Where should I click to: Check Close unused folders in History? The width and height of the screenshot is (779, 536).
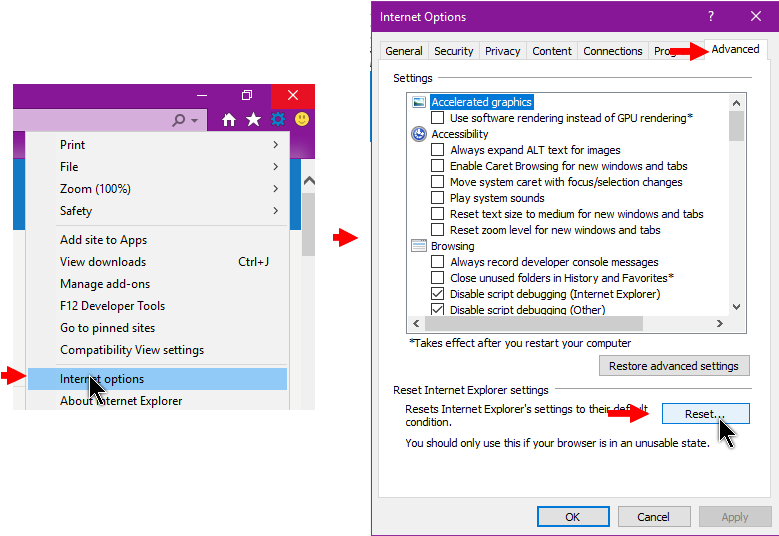[437, 277]
